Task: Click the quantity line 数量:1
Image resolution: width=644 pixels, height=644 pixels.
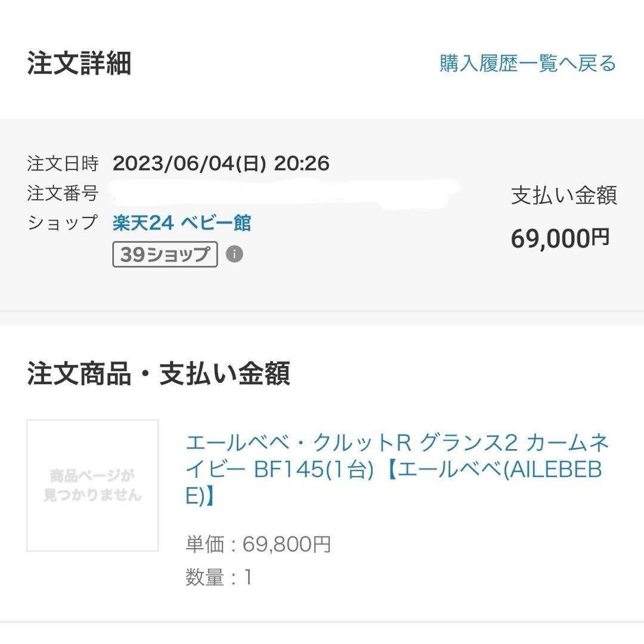Action: 219,577
